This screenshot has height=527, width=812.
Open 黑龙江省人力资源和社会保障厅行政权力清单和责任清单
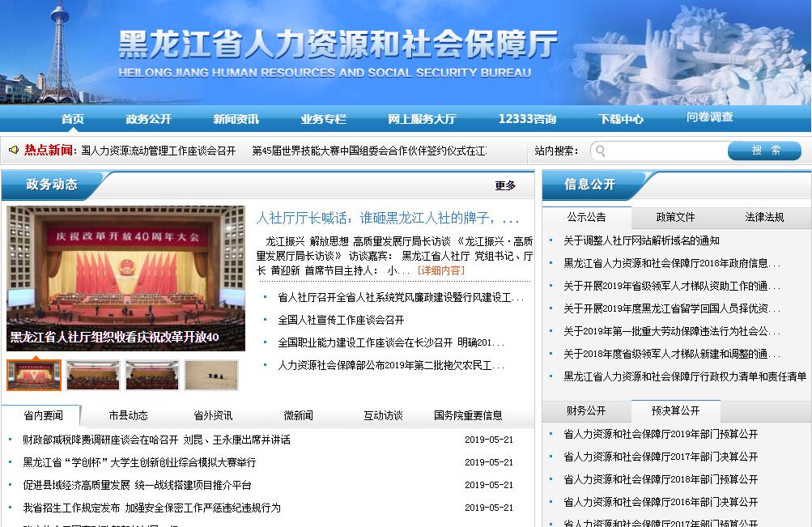point(685,377)
